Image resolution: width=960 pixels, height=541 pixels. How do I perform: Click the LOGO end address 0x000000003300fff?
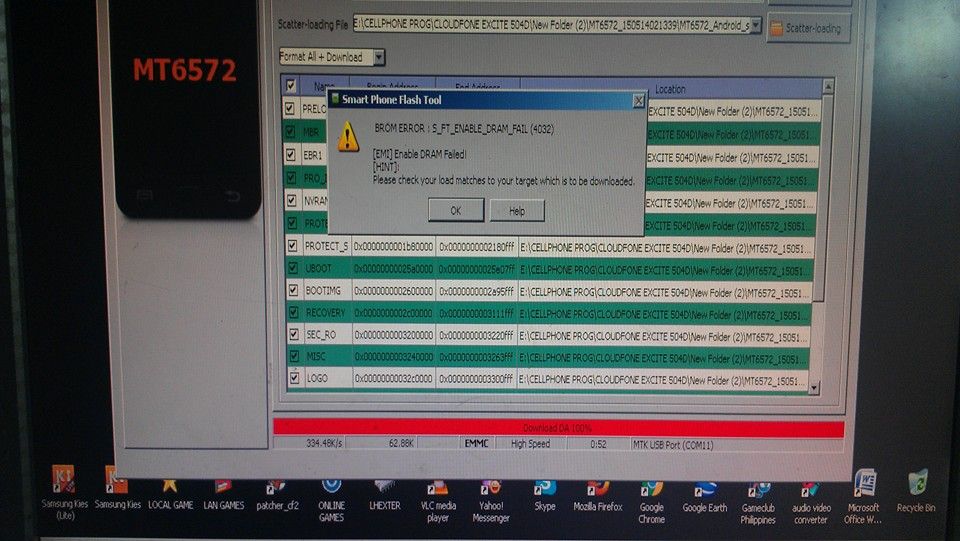pos(476,379)
